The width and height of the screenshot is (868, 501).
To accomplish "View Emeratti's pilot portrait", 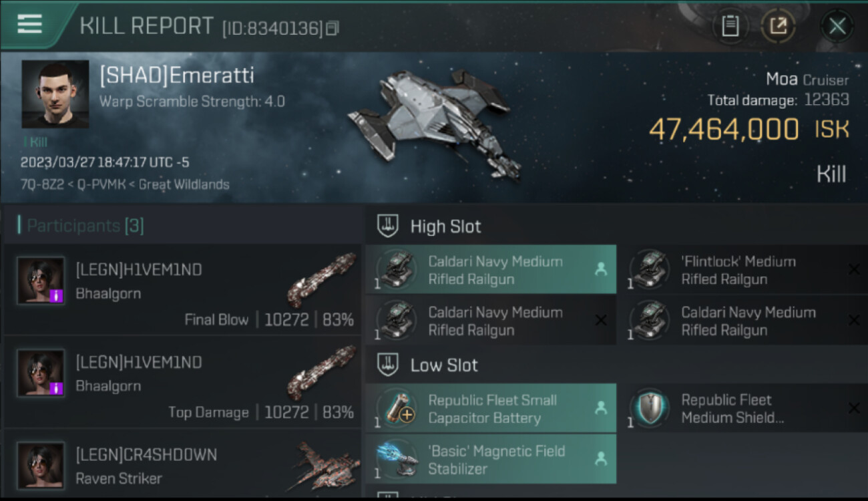I will coord(55,94).
